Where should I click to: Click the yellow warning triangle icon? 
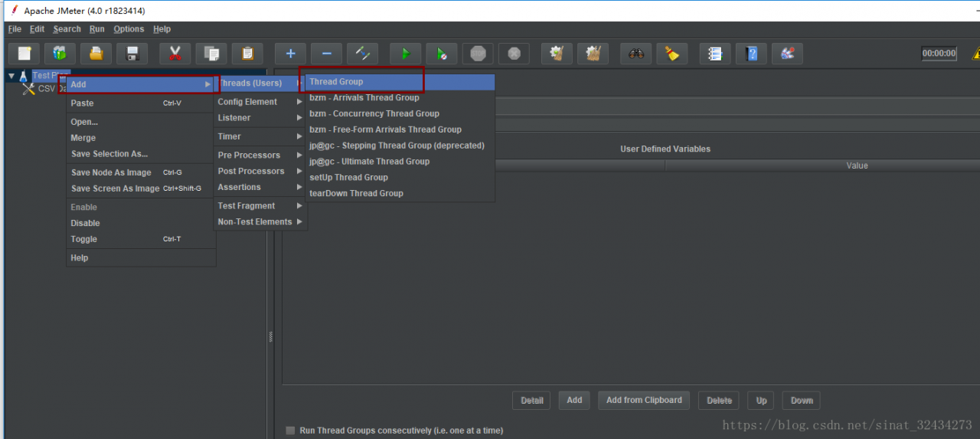point(976,54)
